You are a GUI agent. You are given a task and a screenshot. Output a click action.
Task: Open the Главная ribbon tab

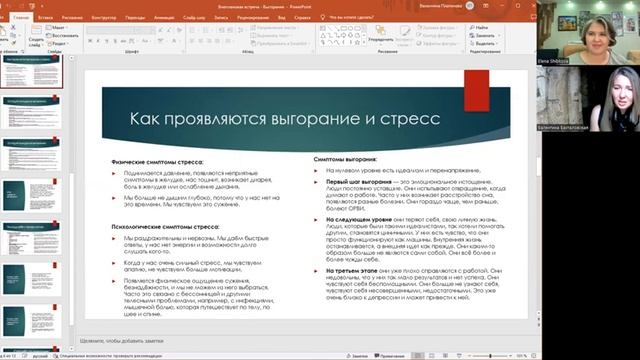point(21,18)
